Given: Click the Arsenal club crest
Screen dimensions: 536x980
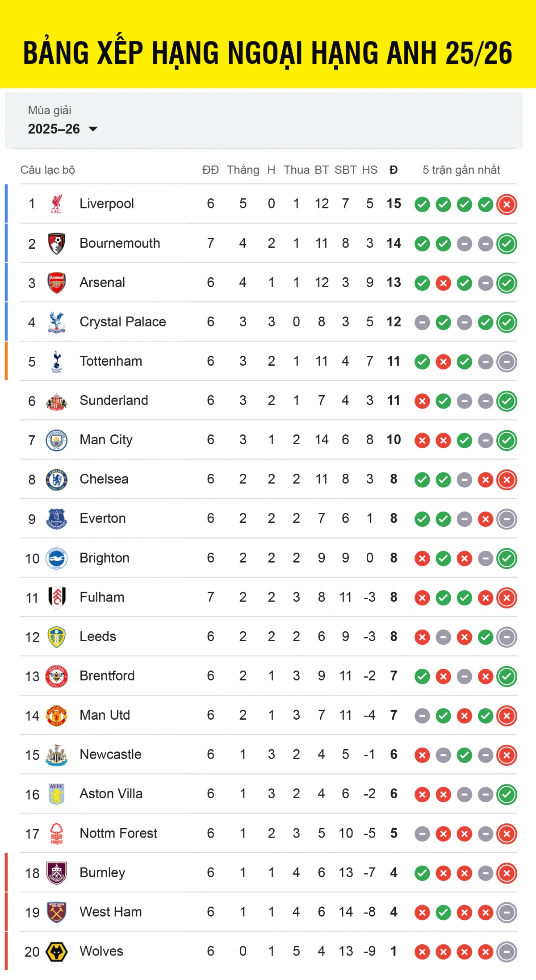Looking at the screenshot, I should [56, 283].
